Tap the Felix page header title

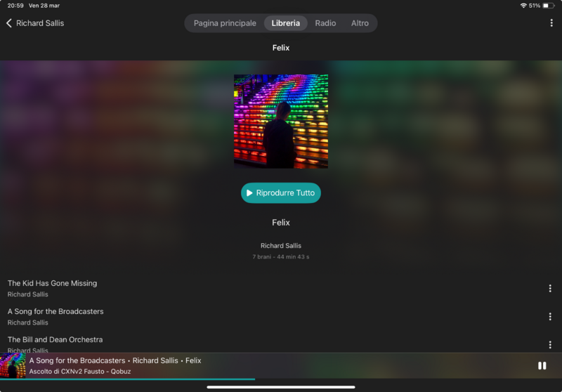280,48
